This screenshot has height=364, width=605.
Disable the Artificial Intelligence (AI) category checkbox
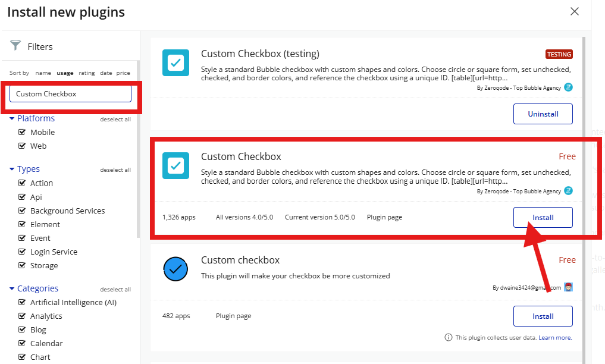[x=23, y=302]
